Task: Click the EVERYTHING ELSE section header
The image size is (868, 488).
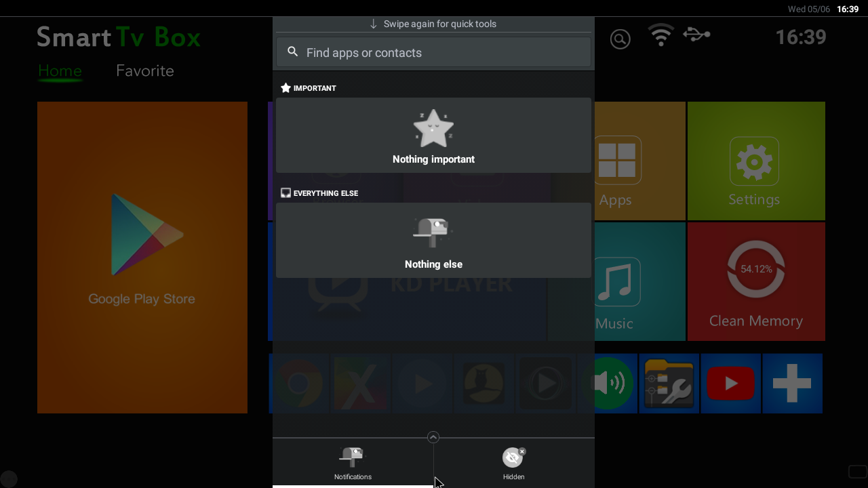Action: coord(319,193)
